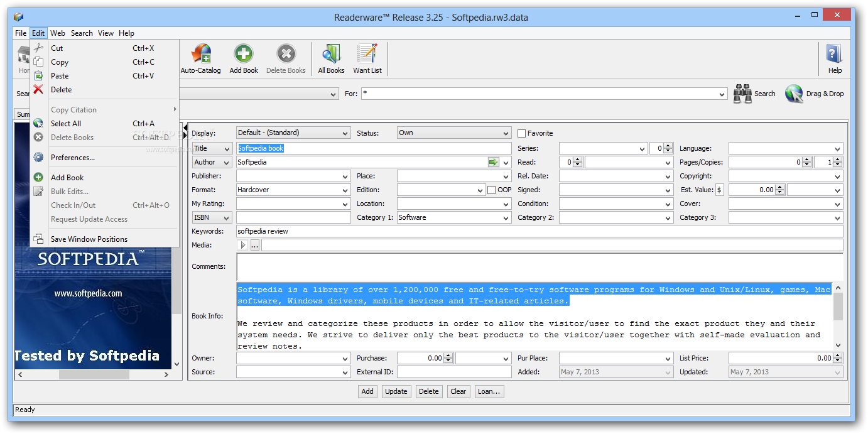
Task: Open the Web menu
Action: [x=58, y=33]
